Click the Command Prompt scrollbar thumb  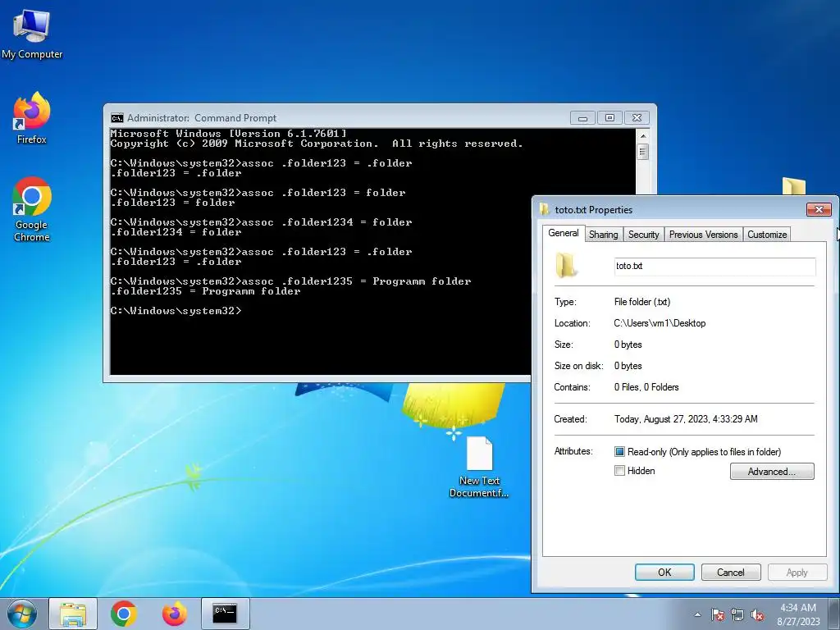tap(643, 152)
